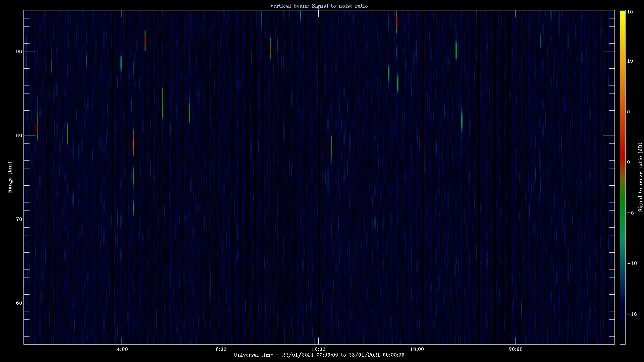Click the 'Range (km)' y-axis label
Screen dimensions: 644x362
tap(10, 177)
